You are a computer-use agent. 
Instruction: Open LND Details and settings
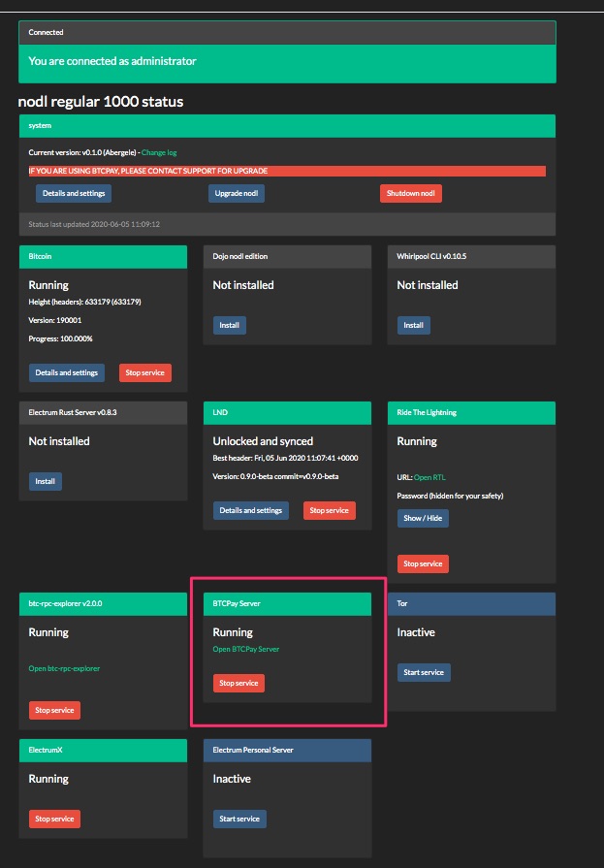(x=251, y=510)
